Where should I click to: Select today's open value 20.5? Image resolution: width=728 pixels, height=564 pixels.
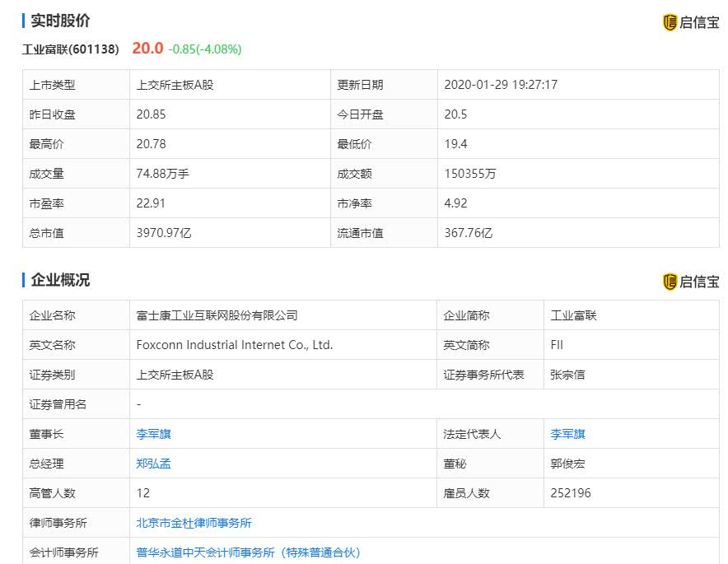[x=455, y=114]
